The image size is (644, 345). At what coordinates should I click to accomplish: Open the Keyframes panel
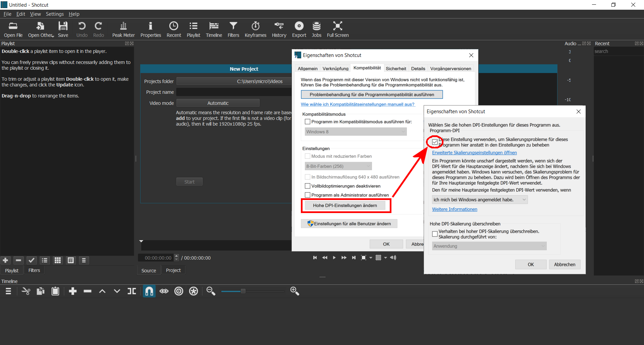pyautogui.click(x=256, y=29)
